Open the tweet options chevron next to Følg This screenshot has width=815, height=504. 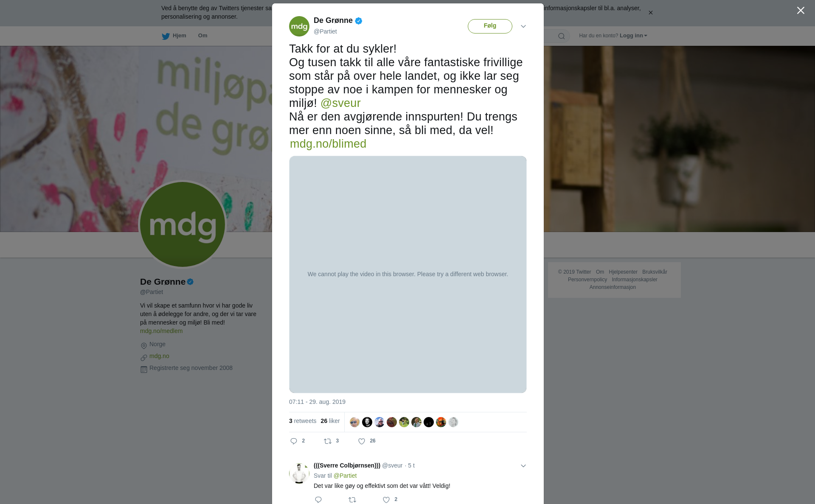tap(523, 26)
